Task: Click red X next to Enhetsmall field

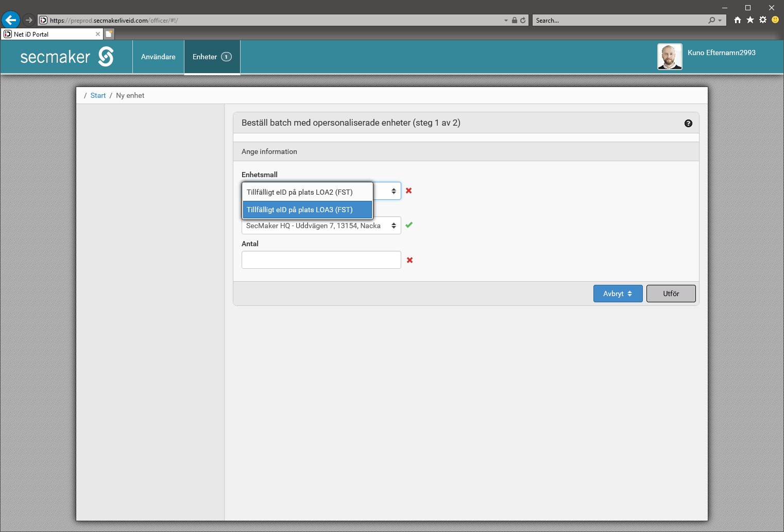Action: (x=408, y=191)
